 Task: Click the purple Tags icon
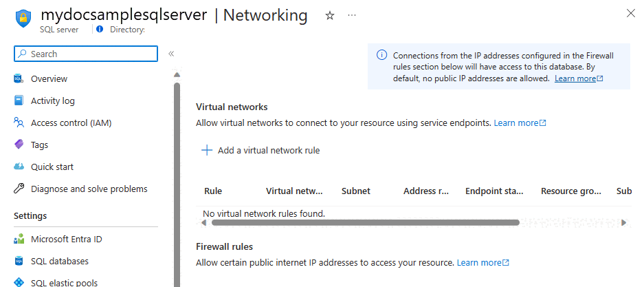pyautogui.click(x=19, y=145)
